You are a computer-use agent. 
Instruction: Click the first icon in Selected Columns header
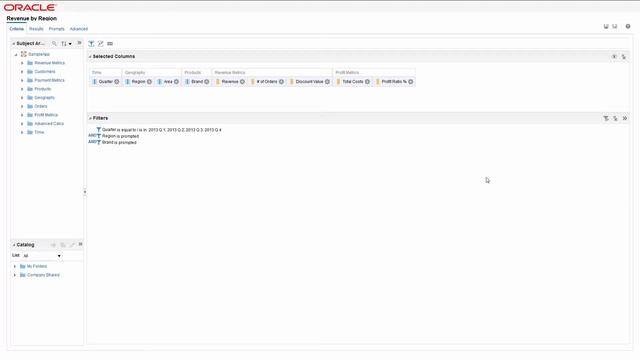614,57
